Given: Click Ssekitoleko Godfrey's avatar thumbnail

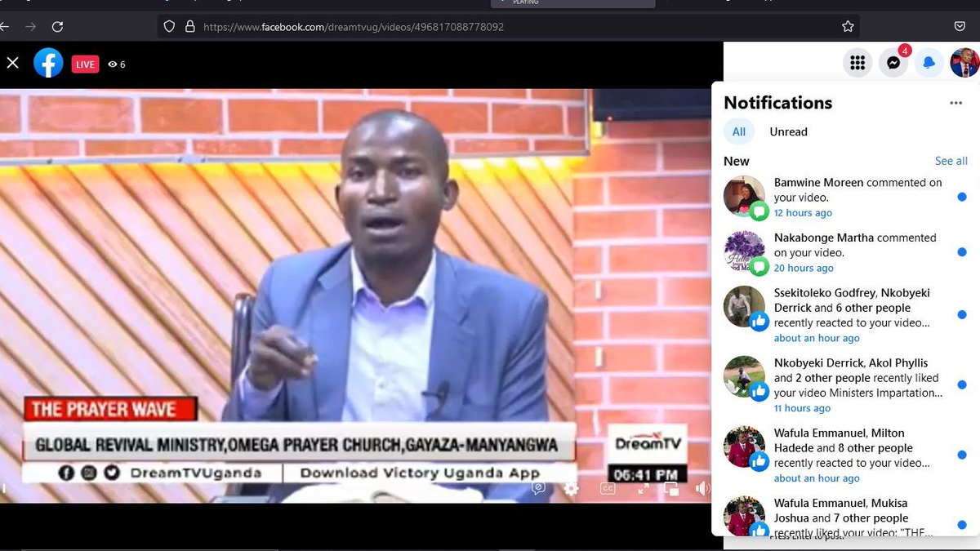Looking at the screenshot, I should tap(744, 307).
